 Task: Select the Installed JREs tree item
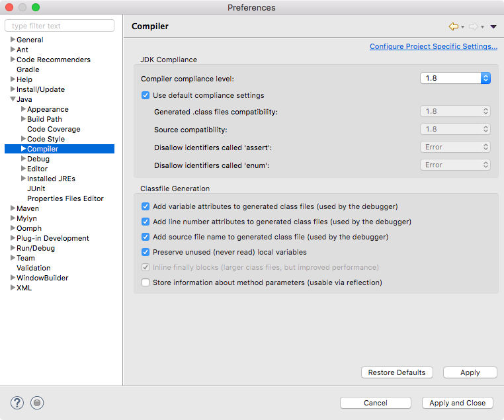pyautogui.click(x=51, y=179)
